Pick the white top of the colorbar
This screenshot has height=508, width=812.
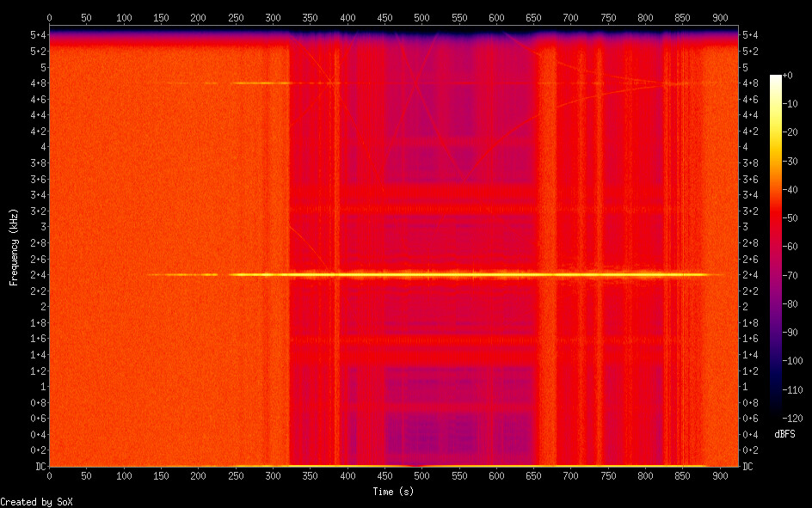point(776,78)
